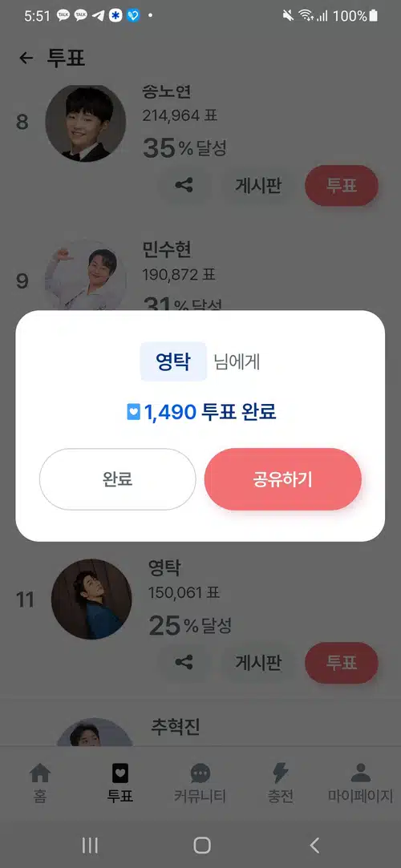
Task: Tap 민수현's profile photo
Action: [x=85, y=275]
